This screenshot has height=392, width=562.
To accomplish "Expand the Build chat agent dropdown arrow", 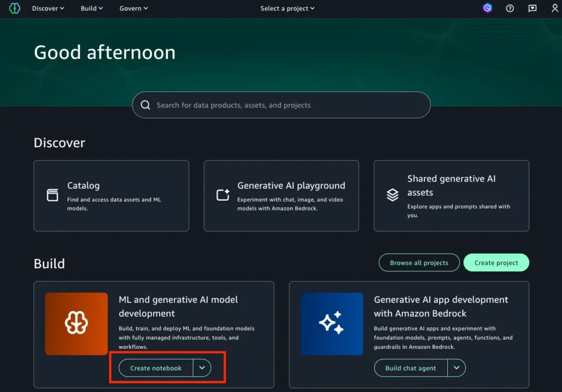I will tap(457, 368).
